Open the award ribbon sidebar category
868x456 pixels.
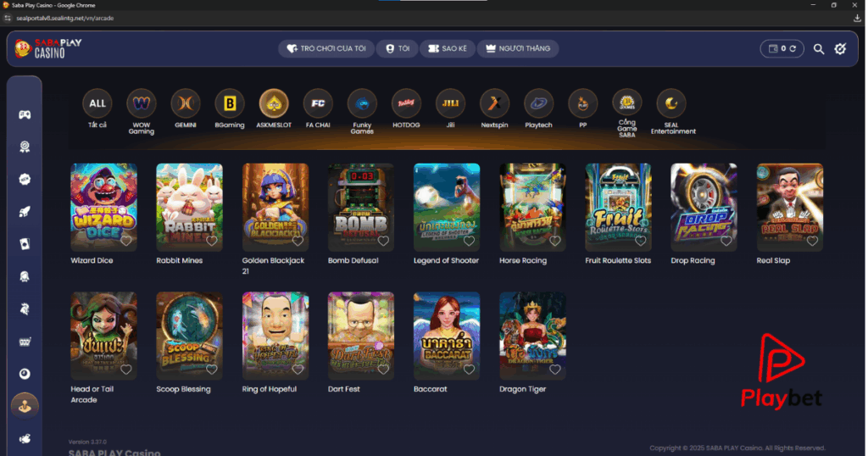(x=25, y=147)
